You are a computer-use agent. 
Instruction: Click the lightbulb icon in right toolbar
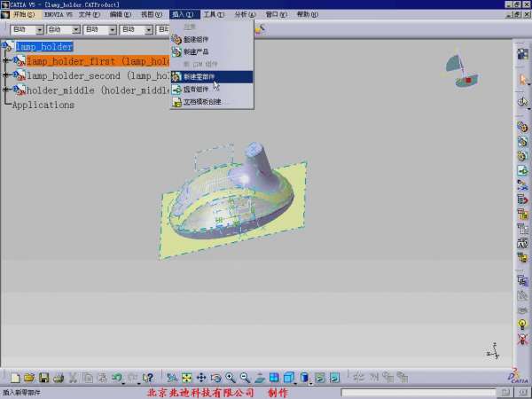tap(523, 325)
